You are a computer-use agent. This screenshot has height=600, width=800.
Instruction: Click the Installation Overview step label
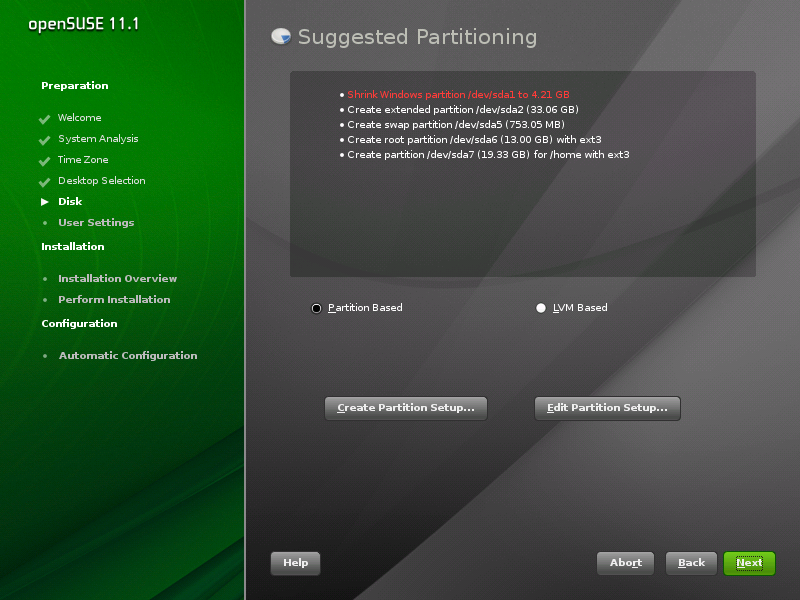point(117,279)
